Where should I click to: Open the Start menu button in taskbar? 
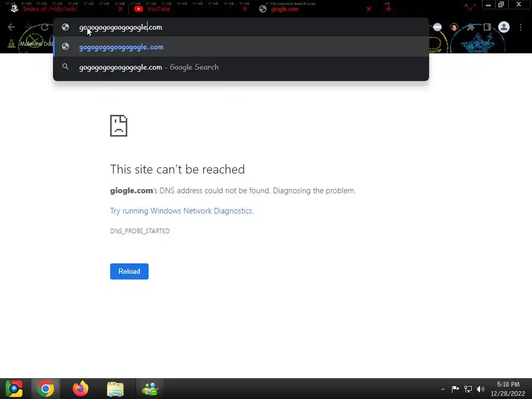pos(14,389)
